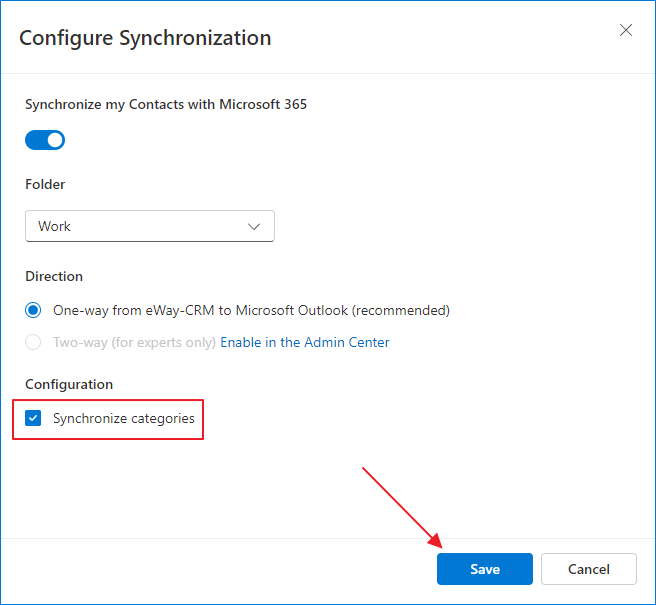Click the Cancel button
The width and height of the screenshot is (656, 605).
[x=589, y=569]
